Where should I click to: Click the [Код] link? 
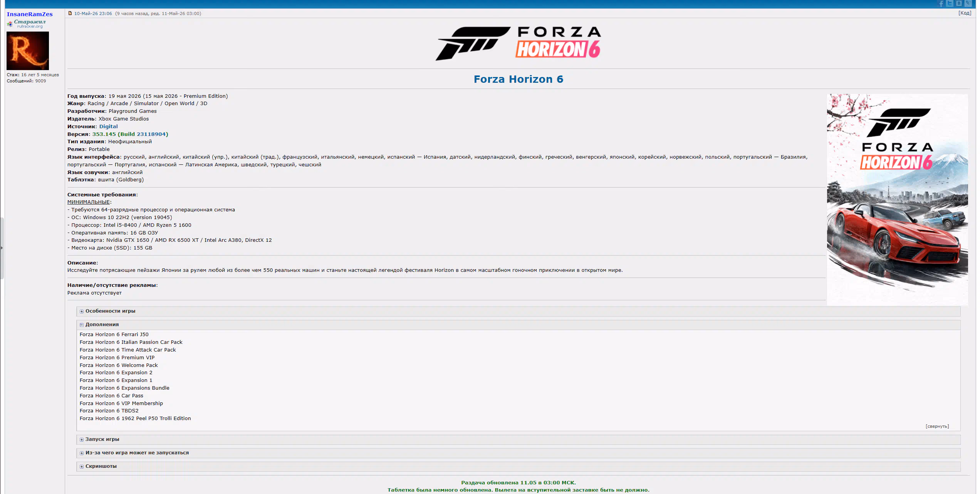click(965, 13)
